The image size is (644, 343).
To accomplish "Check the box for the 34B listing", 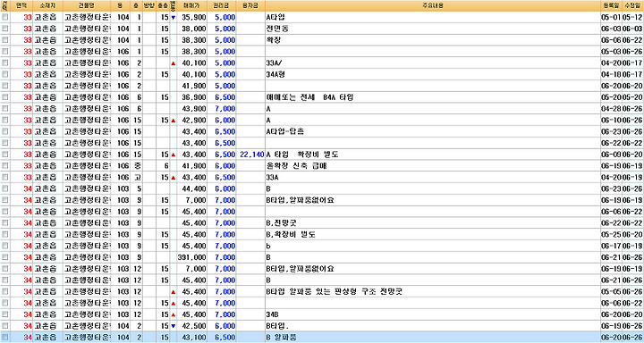I will click(x=5, y=314).
